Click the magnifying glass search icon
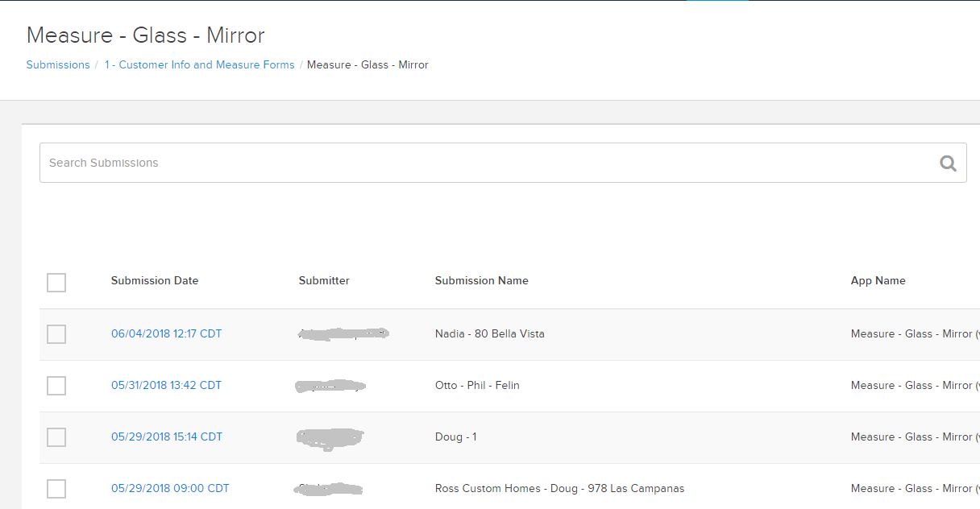The width and height of the screenshot is (980, 509). [948, 163]
